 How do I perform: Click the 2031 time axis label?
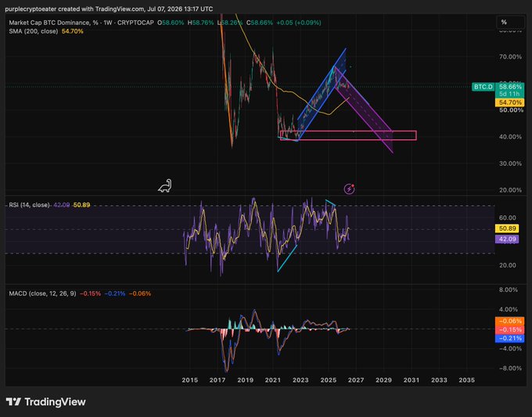(x=412, y=380)
